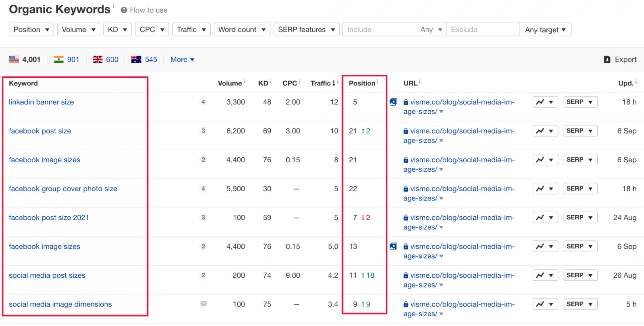Click word count badge 3 for facebook post size 2021

tap(203, 217)
